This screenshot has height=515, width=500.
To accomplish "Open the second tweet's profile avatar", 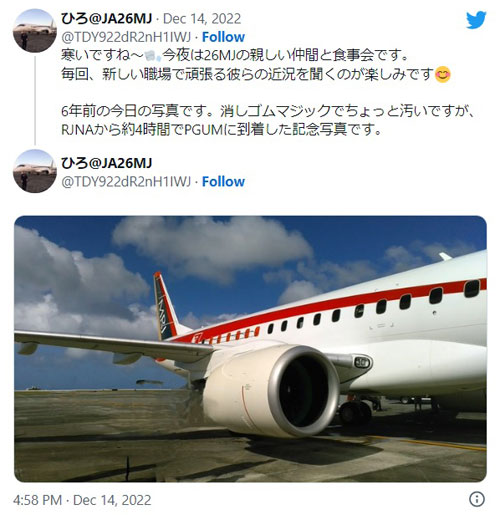I will pos(35,171).
